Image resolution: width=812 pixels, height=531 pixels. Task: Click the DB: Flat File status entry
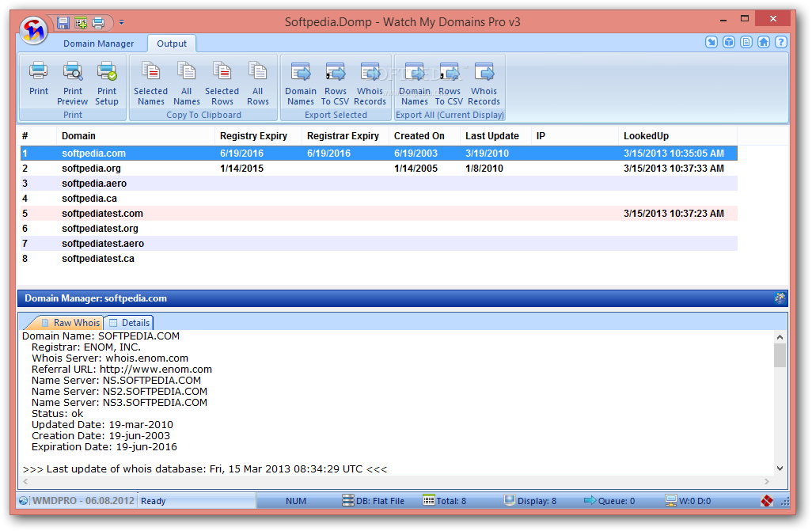(374, 501)
